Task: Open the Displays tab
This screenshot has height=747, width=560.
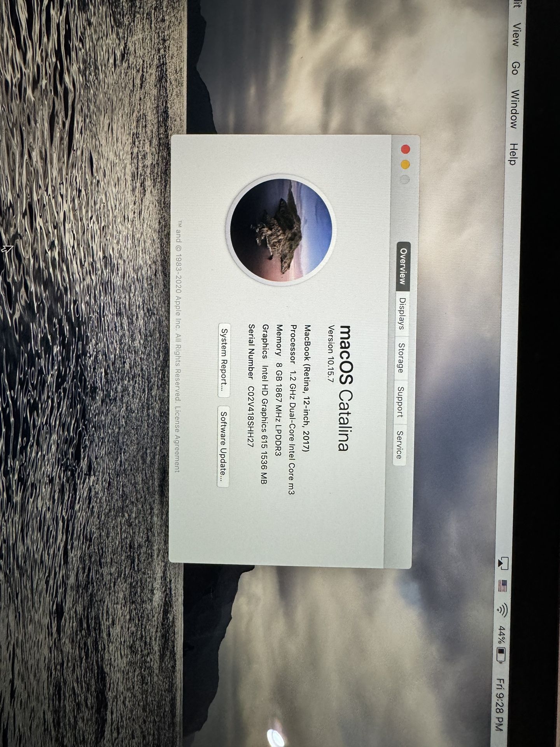Action: [x=402, y=314]
